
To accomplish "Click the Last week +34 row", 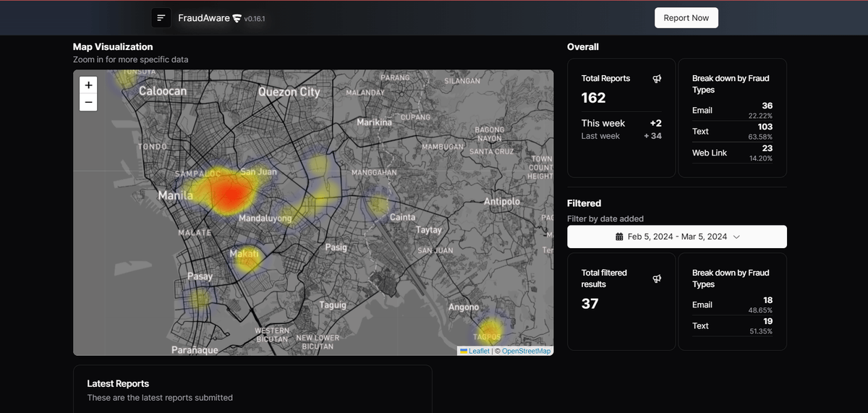I will coord(621,136).
